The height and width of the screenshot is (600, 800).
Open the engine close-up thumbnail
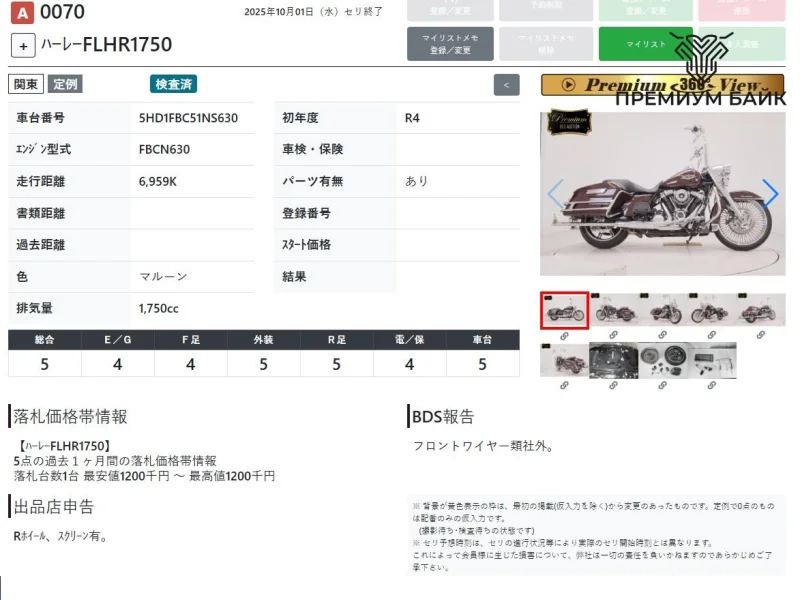pos(613,360)
